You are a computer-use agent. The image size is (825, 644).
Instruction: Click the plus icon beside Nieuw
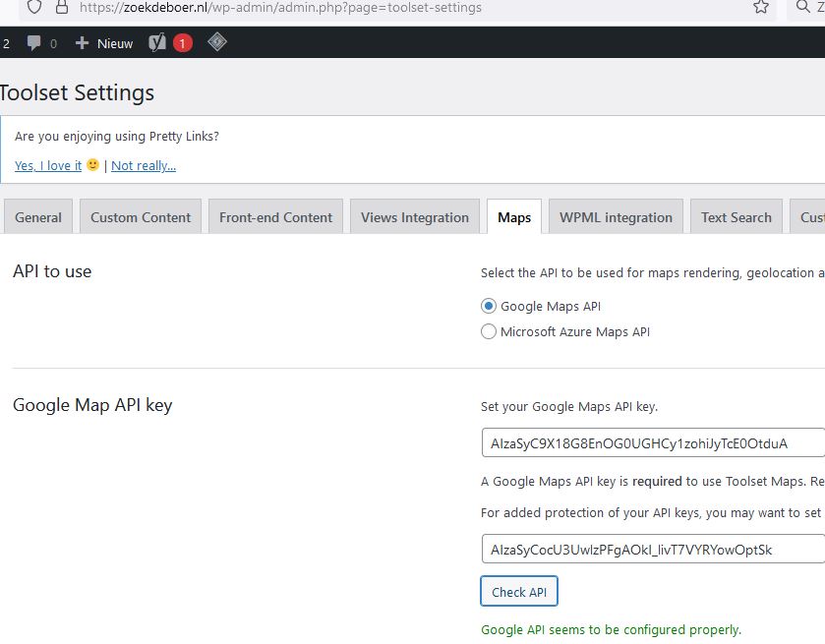pyautogui.click(x=82, y=42)
